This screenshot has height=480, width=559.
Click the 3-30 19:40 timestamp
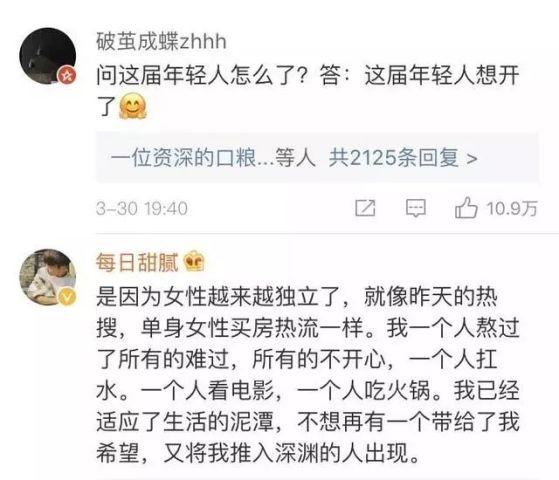click(142, 208)
